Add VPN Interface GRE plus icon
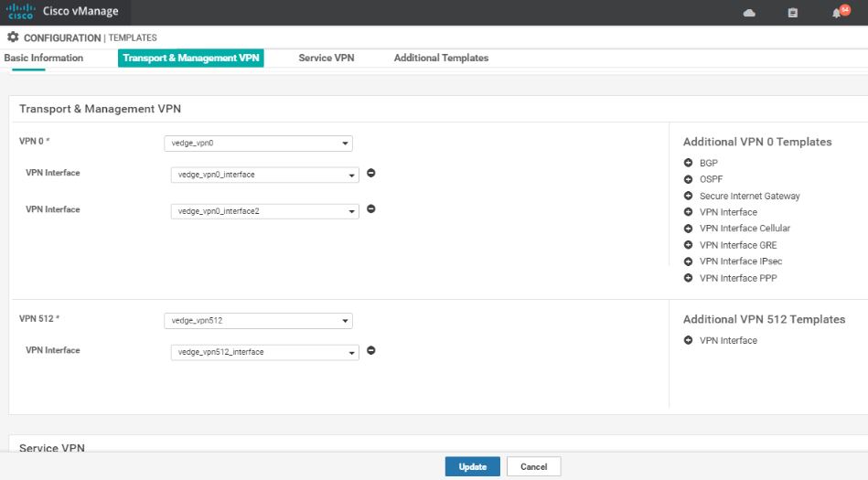 [x=688, y=245]
